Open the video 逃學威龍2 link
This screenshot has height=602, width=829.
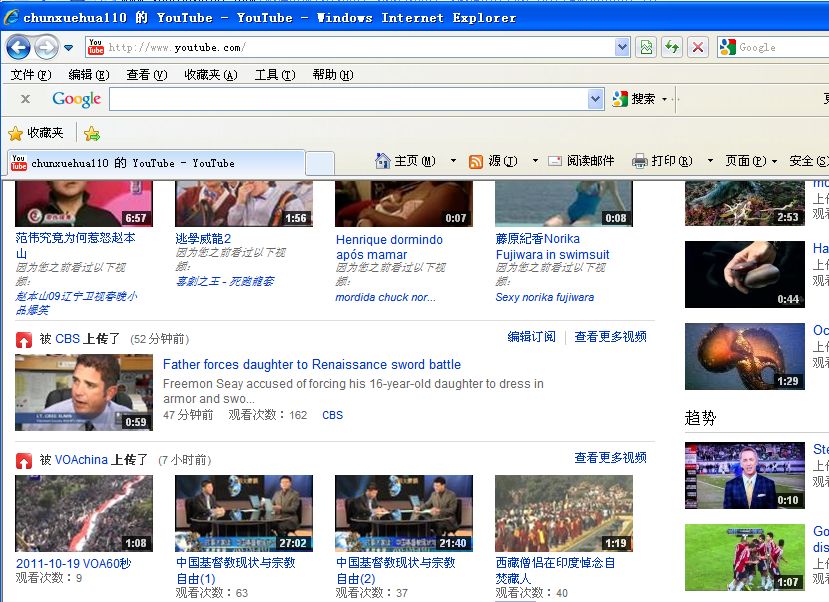tap(203, 238)
